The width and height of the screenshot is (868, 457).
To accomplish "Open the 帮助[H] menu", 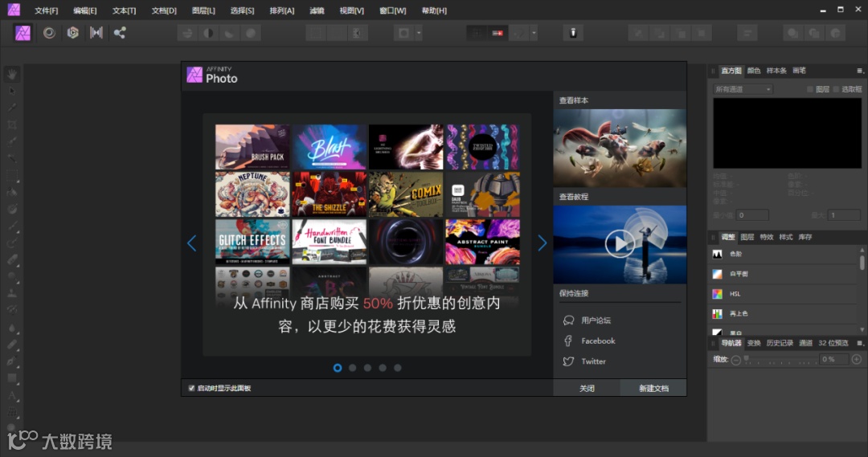I will click(434, 10).
